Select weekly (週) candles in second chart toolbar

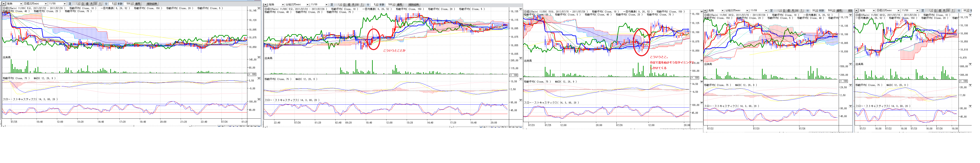coord(349,4)
